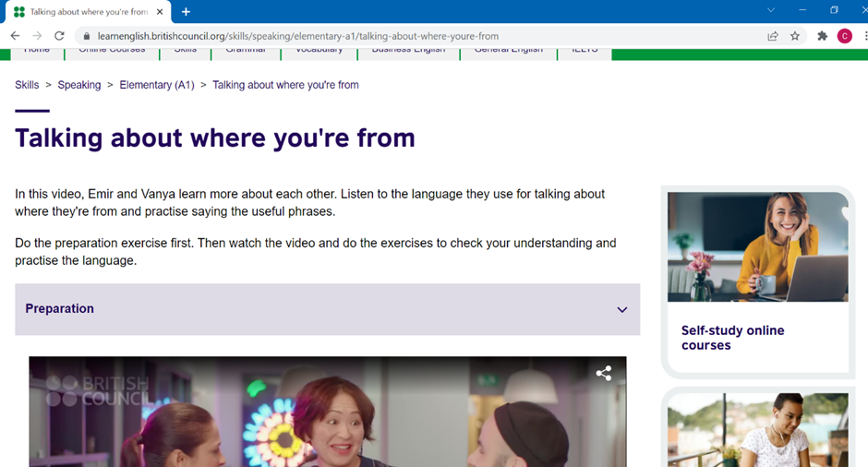Image resolution: width=868 pixels, height=467 pixels.
Task: Open the Skills breadcrumb link
Action: click(27, 85)
